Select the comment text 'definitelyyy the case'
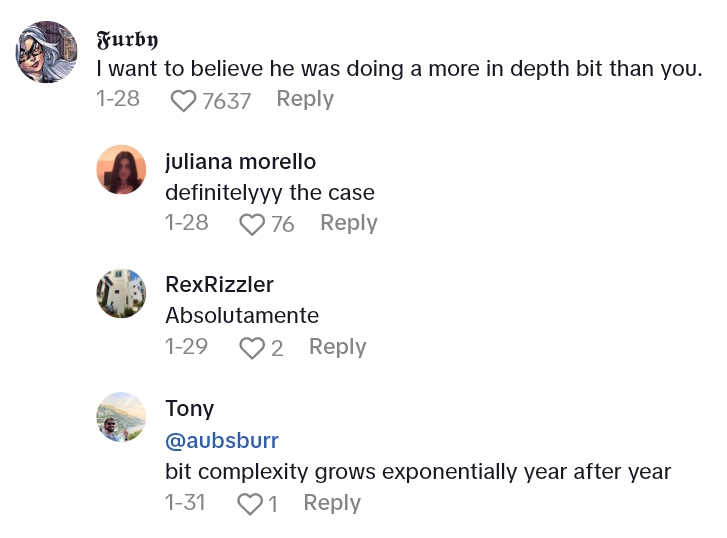727x538 pixels. (x=270, y=192)
